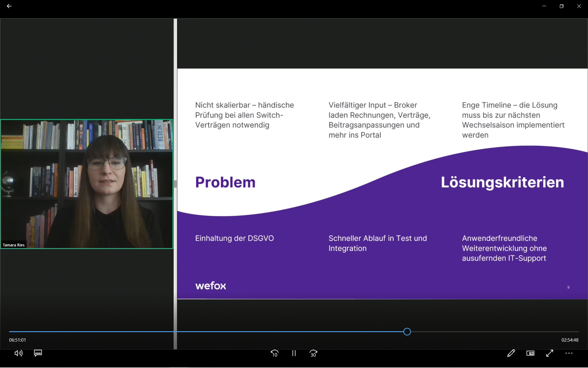Open the subtitles and captions menu
Image resolution: width=588 pixels, height=368 pixels.
tap(38, 353)
